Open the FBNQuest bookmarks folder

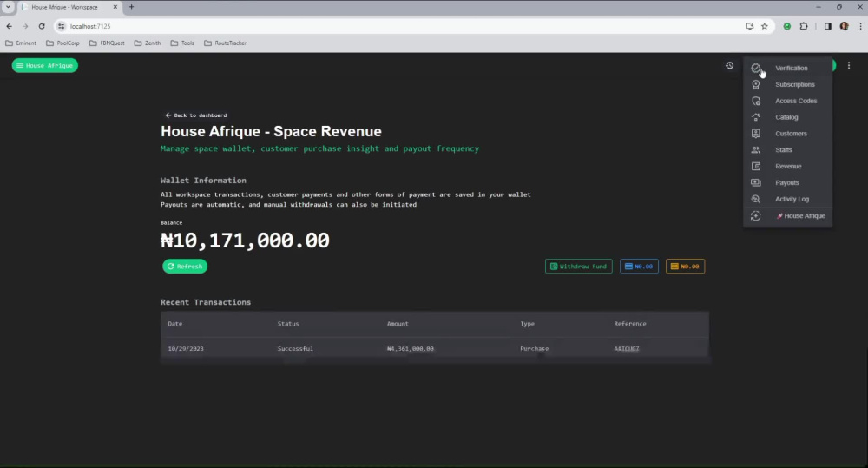107,43
